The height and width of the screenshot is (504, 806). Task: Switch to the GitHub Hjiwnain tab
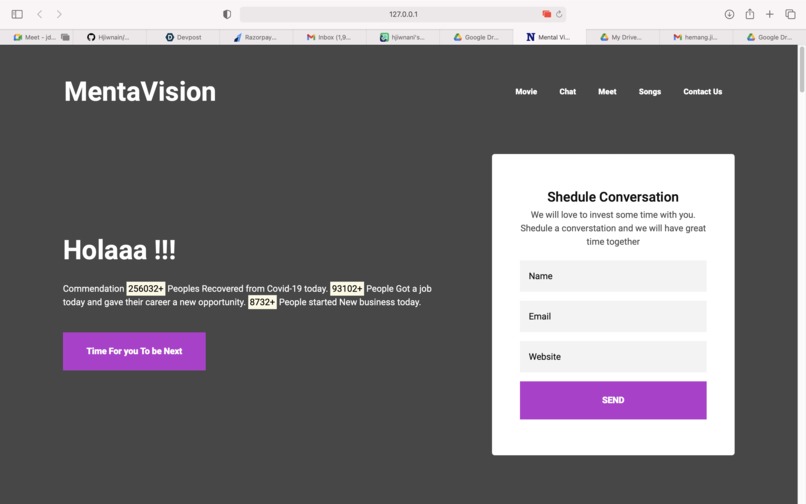point(109,37)
